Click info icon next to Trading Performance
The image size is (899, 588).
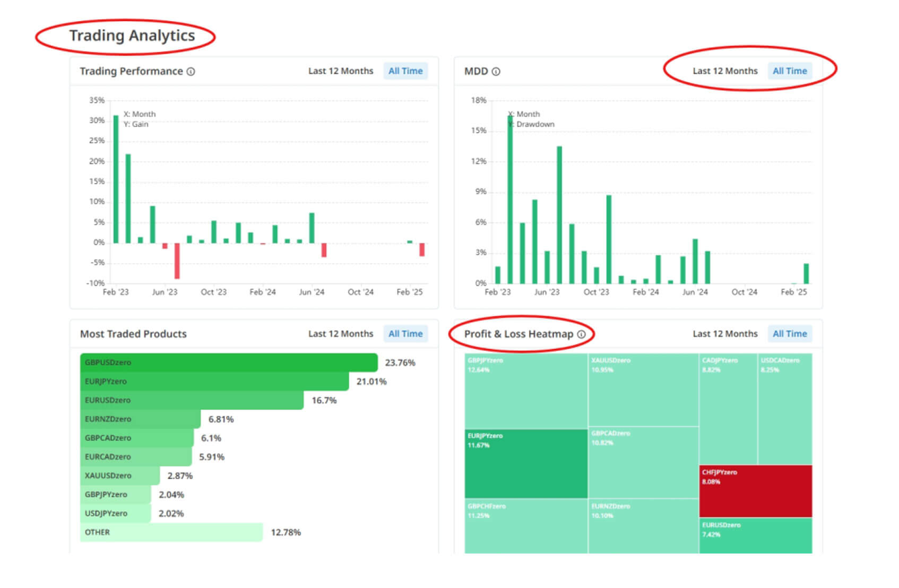click(191, 72)
